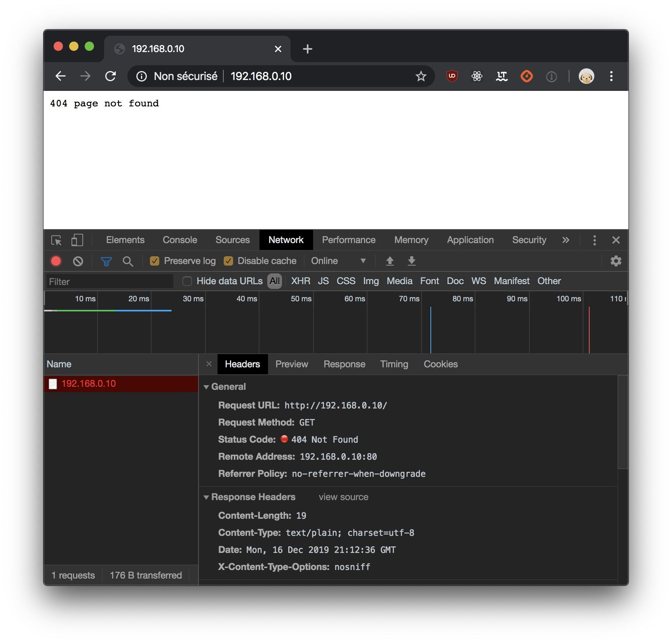Image resolution: width=672 pixels, height=643 pixels.
Task: Clear the network log
Action: tap(78, 261)
